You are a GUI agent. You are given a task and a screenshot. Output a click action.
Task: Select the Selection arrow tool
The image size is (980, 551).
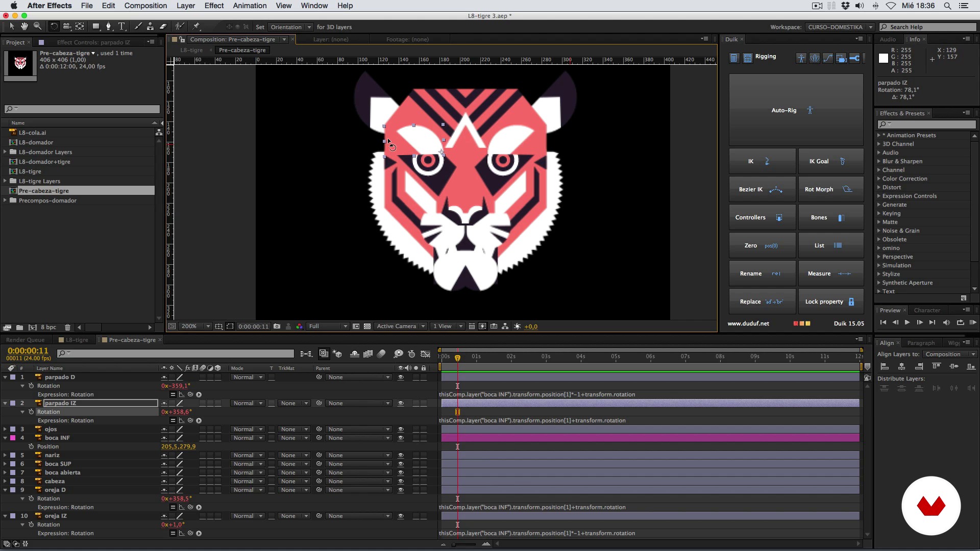tap(12, 27)
